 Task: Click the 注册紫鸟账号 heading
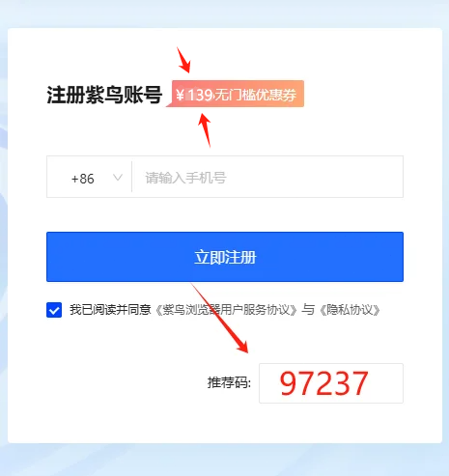pos(104,95)
